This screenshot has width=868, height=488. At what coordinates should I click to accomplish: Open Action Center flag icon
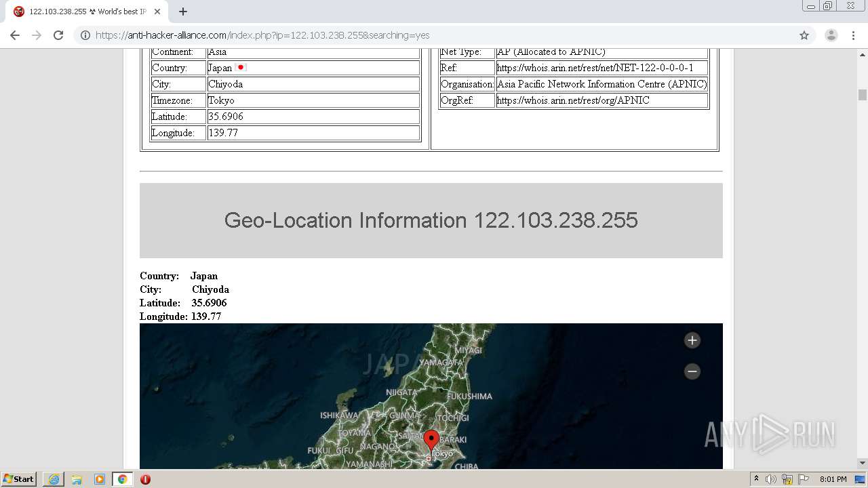(x=804, y=479)
